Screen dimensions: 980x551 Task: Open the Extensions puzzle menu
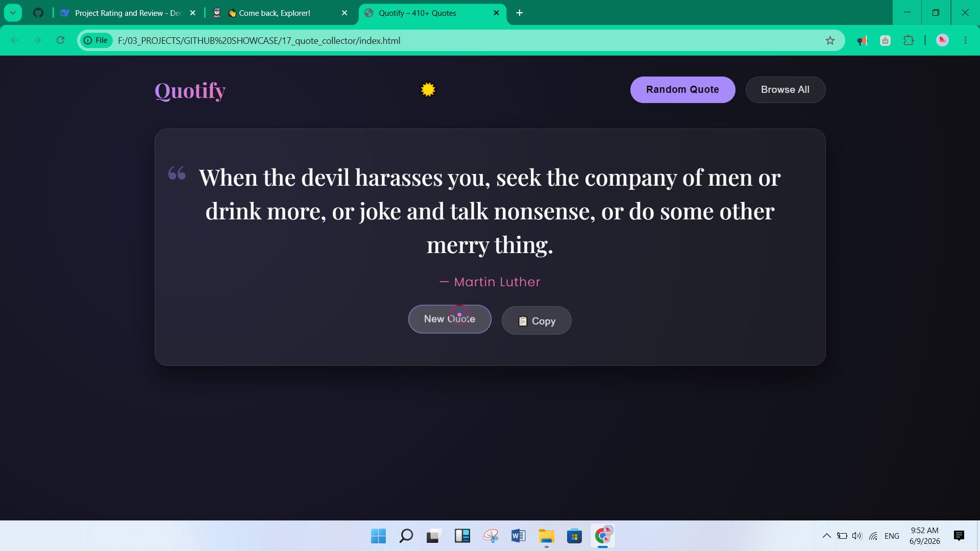coord(909,40)
